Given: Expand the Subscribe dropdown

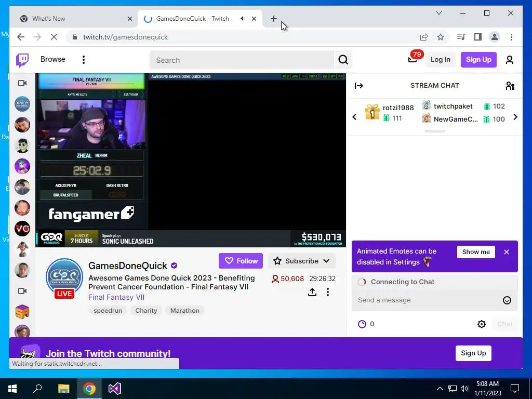Looking at the screenshot, I should pos(302,261).
